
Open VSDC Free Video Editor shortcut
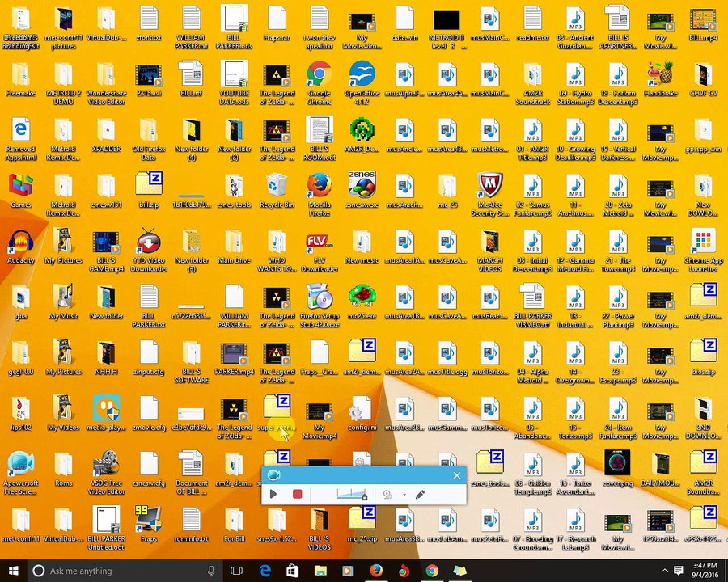point(106,474)
